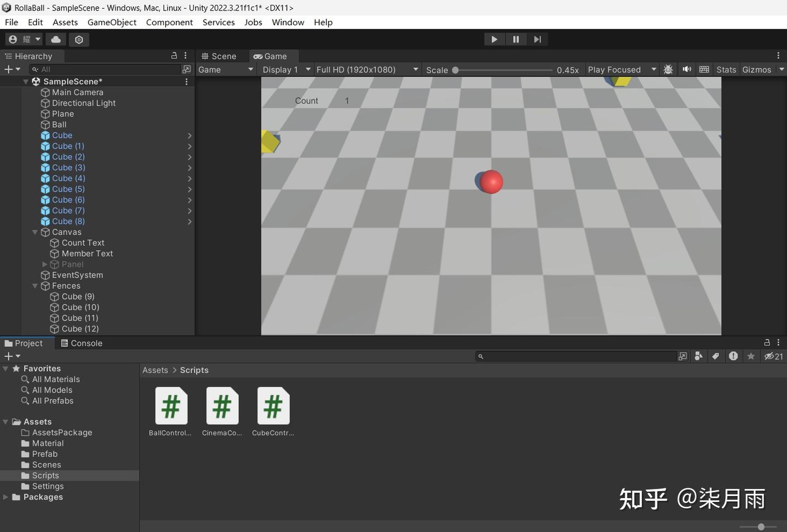Collapse the Fences group in Hierarchy
Viewport: 787px width, 532px height.
(34, 286)
